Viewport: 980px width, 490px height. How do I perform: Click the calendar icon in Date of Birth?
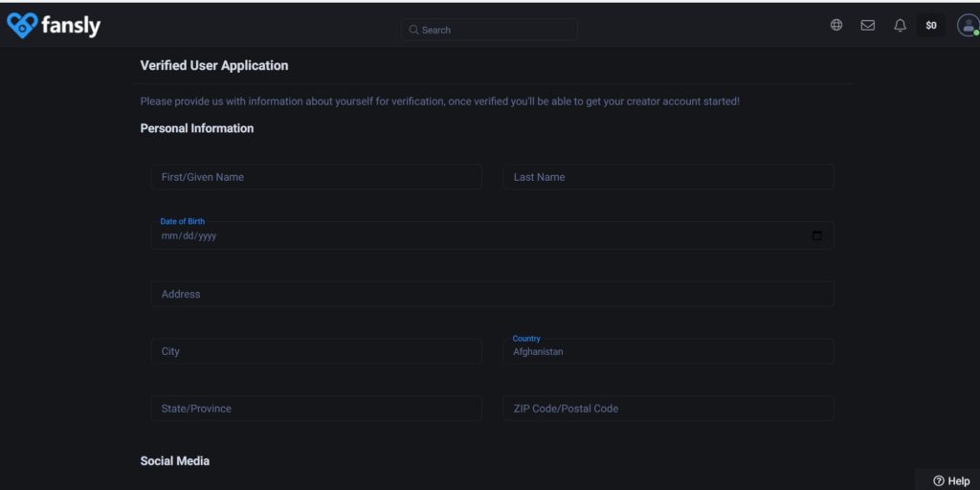tap(817, 235)
